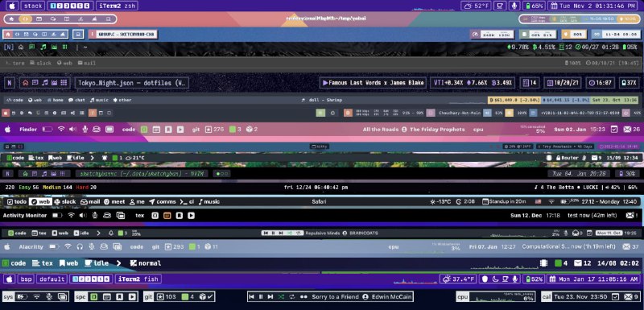Click the Tokyo_Night.json window title
This screenshot has width=644, height=310.
(132, 83)
